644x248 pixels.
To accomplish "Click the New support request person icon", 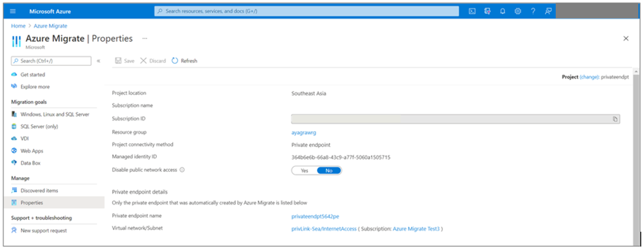I will click(x=14, y=230).
